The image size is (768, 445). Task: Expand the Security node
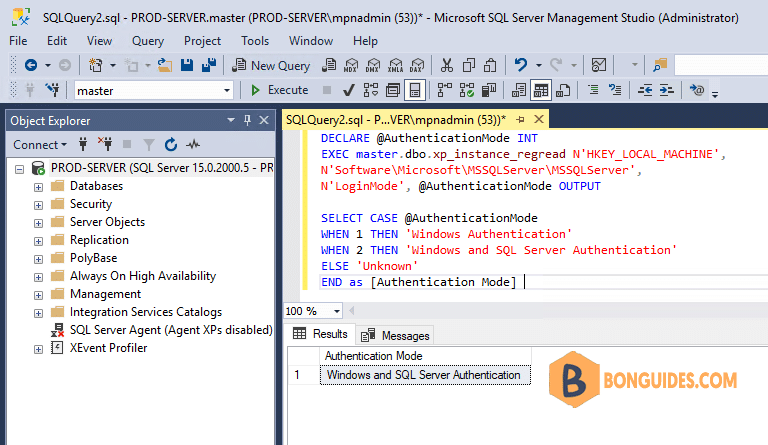point(38,205)
